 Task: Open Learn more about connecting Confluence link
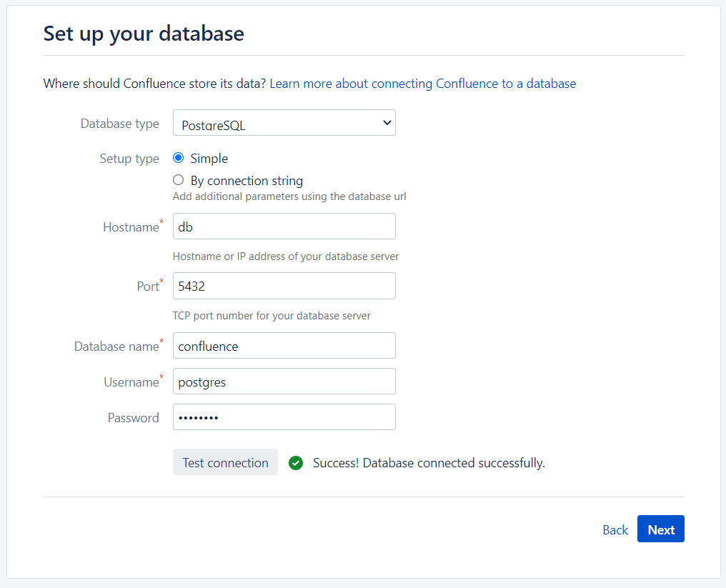click(x=423, y=84)
